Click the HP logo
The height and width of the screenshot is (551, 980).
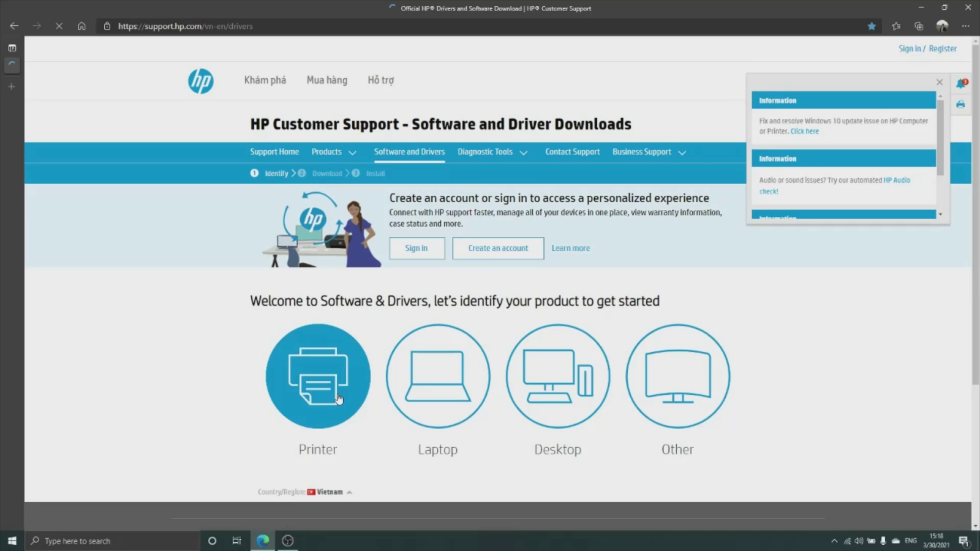tap(201, 81)
